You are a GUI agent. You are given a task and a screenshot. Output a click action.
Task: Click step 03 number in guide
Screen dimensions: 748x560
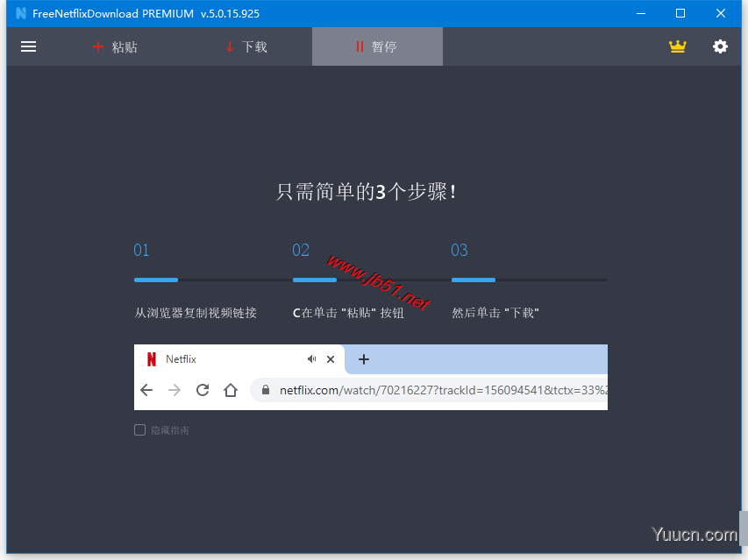[x=459, y=251]
